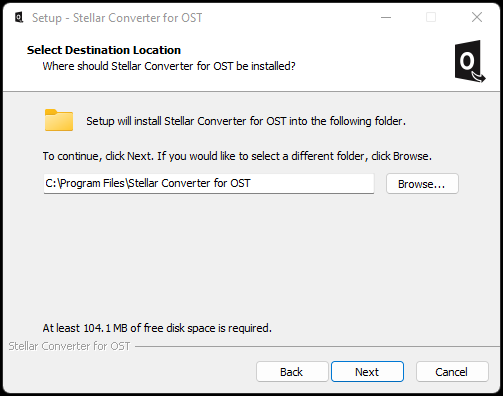Viewport: 503px width, 396px height.
Task: Click the Stellar OST logo in header
Action: point(470,61)
